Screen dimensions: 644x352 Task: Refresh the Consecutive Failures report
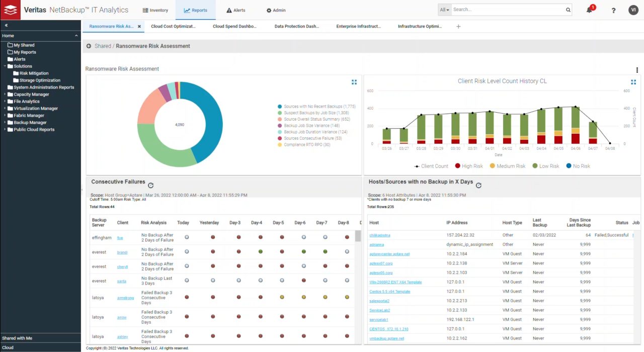[x=150, y=185]
